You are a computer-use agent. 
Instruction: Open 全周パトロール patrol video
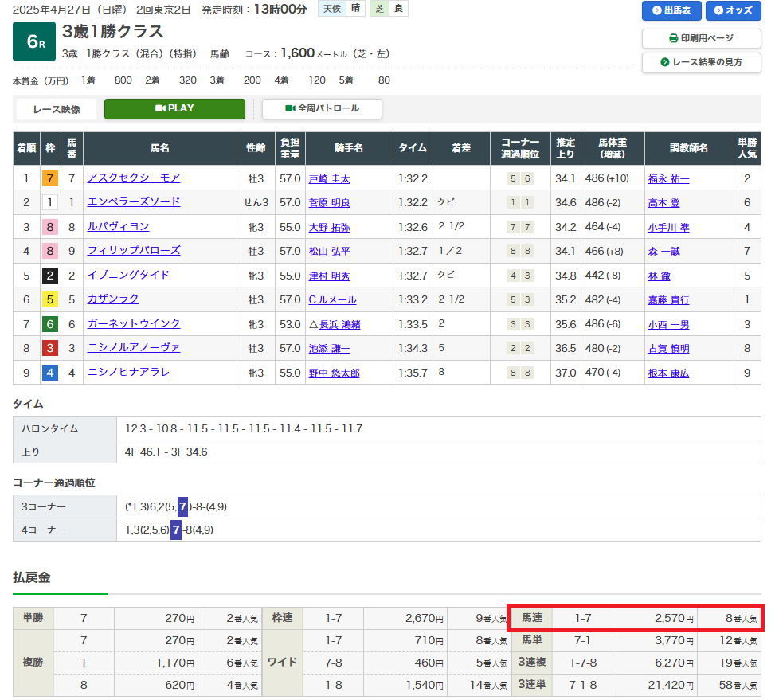[x=322, y=108]
